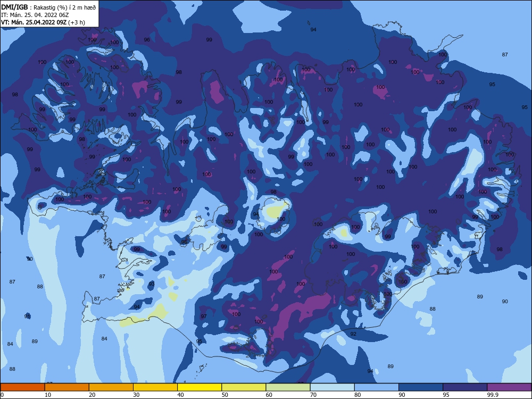Click the '70' label under the legend
The height and width of the screenshot is (399, 532).
pos(313,395)
